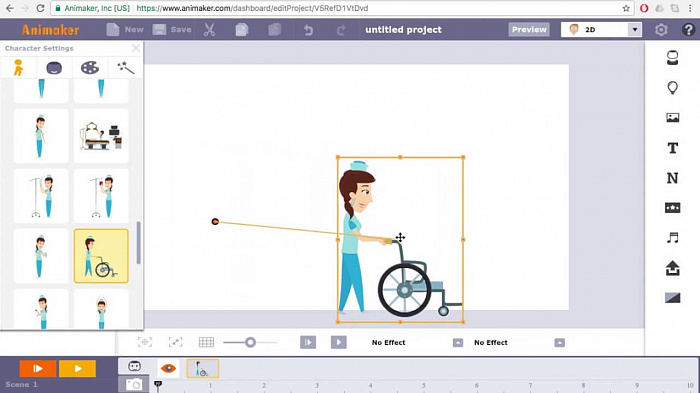Open the Transitions icon in sidebar

[x=672, y=298]
